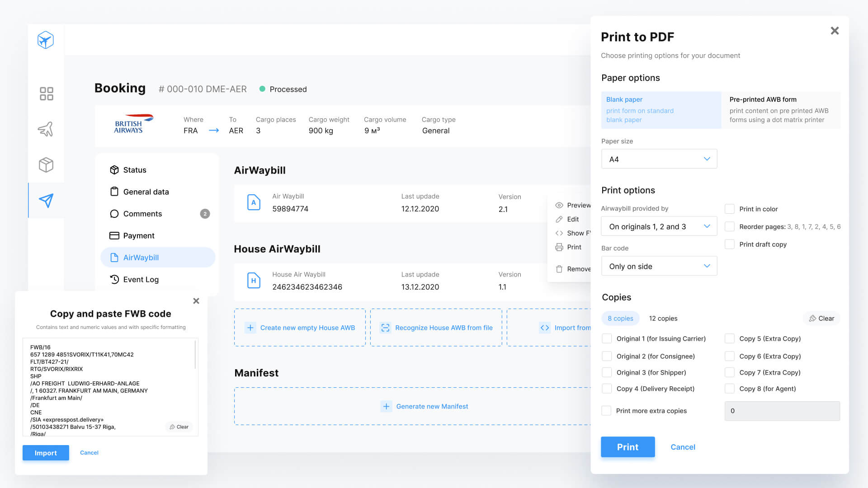Open the Bar code dropdown
Viewport: 868px width, 488px height.
coord(659,266)
